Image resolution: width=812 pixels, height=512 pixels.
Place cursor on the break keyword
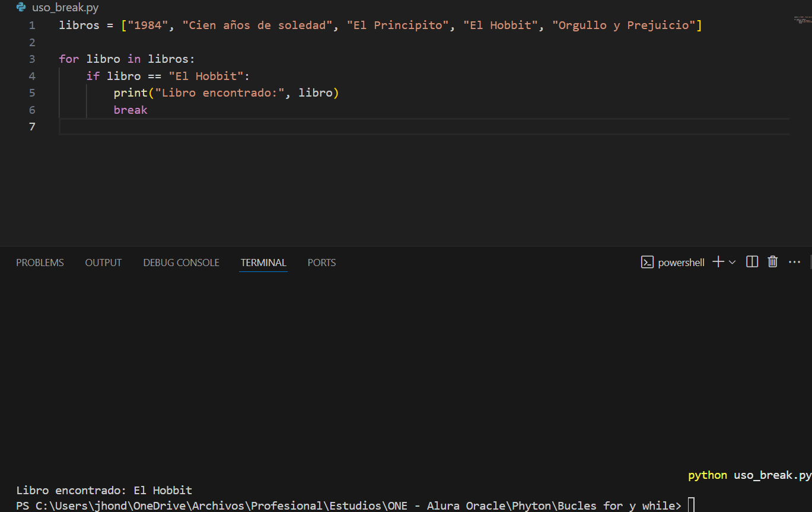pyautogui.click(x=130, y=110)
